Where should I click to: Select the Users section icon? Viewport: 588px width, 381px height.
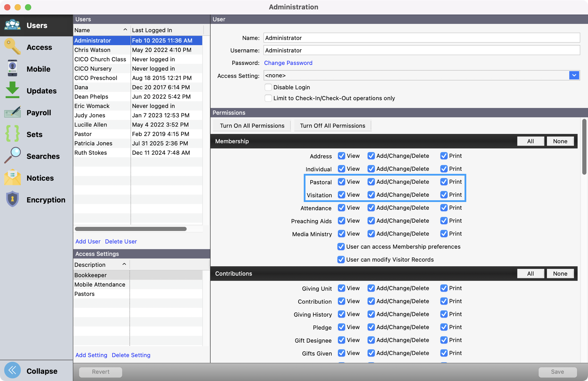coord(12,25)
